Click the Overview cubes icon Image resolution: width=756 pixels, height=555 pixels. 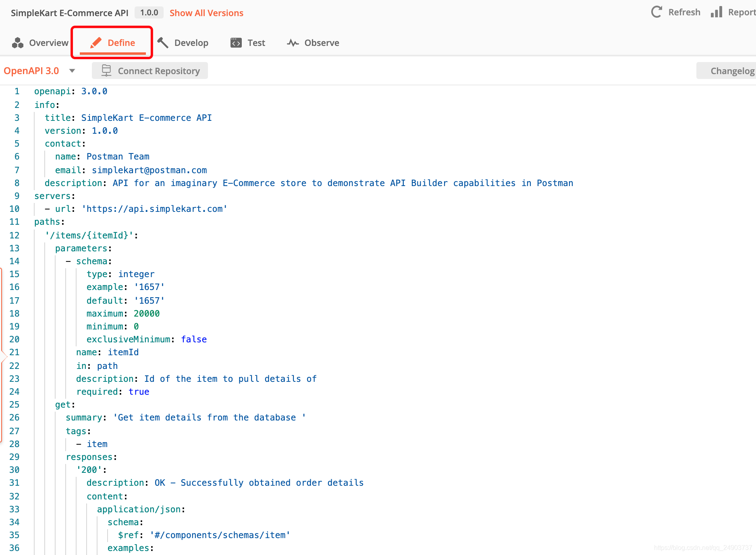18,43
